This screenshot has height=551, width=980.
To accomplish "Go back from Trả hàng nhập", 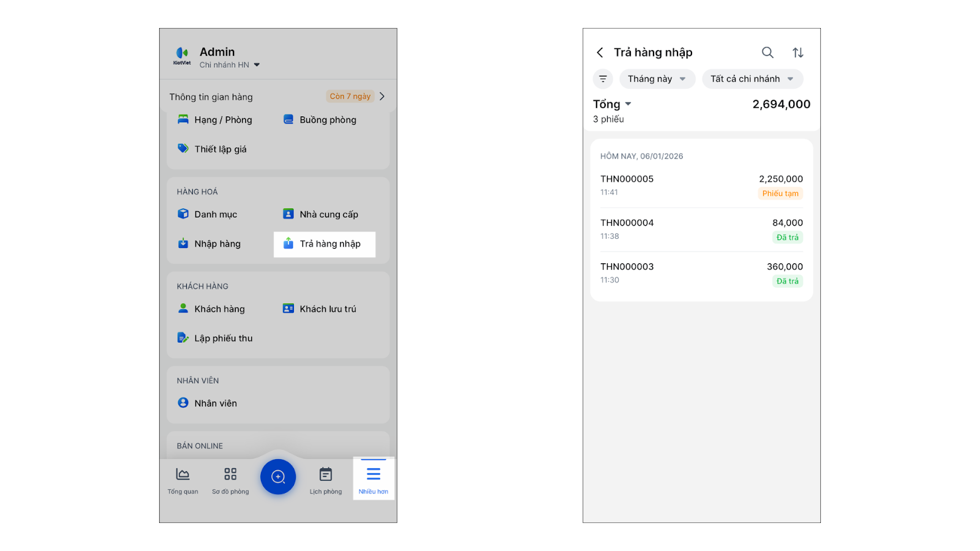I will click(x=600, y=53).
